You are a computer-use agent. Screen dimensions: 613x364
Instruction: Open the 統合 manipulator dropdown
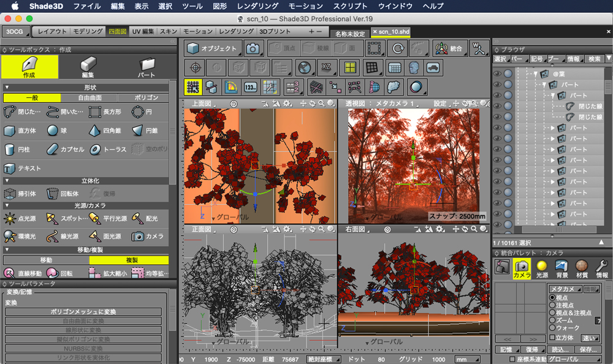(x=451, y=48)
